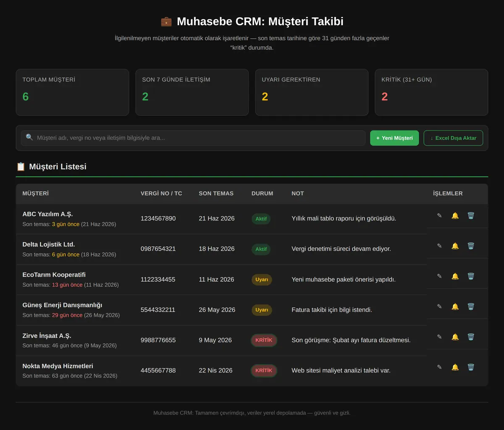504x430 pixels.
Task: Export list using Excel Dışa Aktar
Action: click(x=453, y=138)
